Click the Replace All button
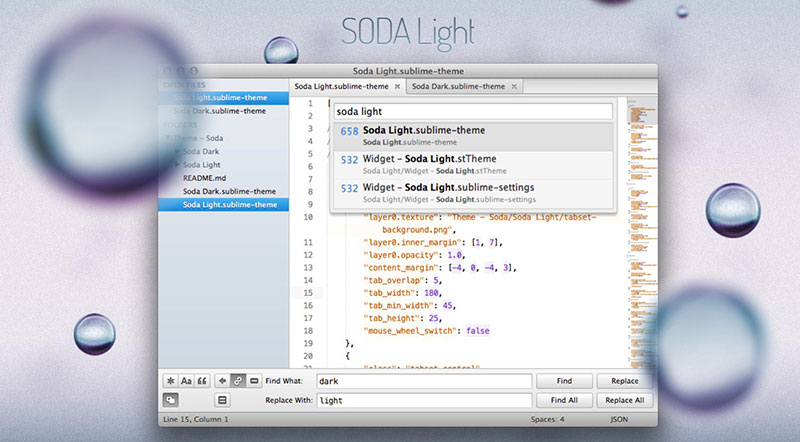 tap(624, 400)
